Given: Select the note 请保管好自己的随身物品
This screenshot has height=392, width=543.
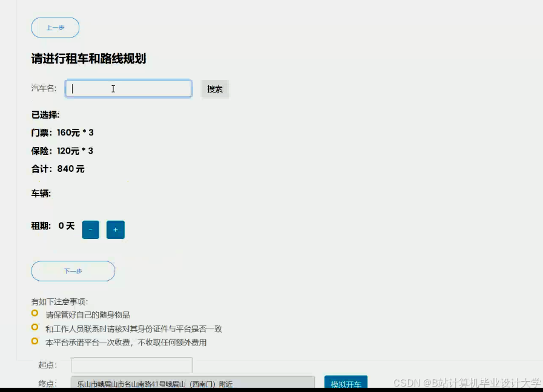Looking at the screenshot, I should [88, 315].
